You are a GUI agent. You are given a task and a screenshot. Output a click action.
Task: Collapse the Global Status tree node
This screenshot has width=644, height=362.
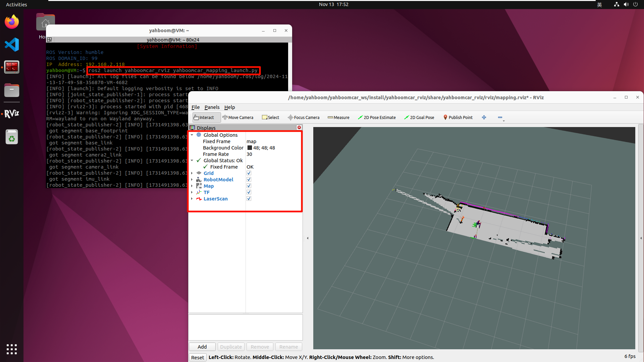click(192, 160)
